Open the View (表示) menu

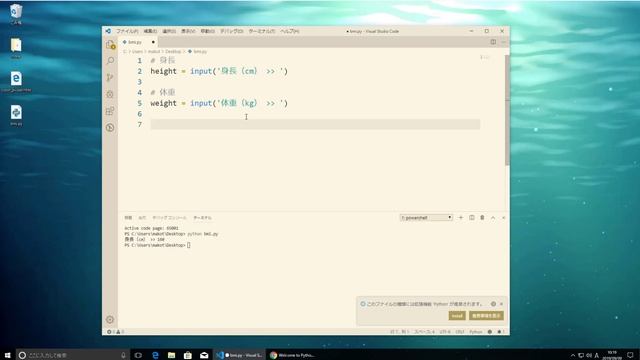pos(188,31)
